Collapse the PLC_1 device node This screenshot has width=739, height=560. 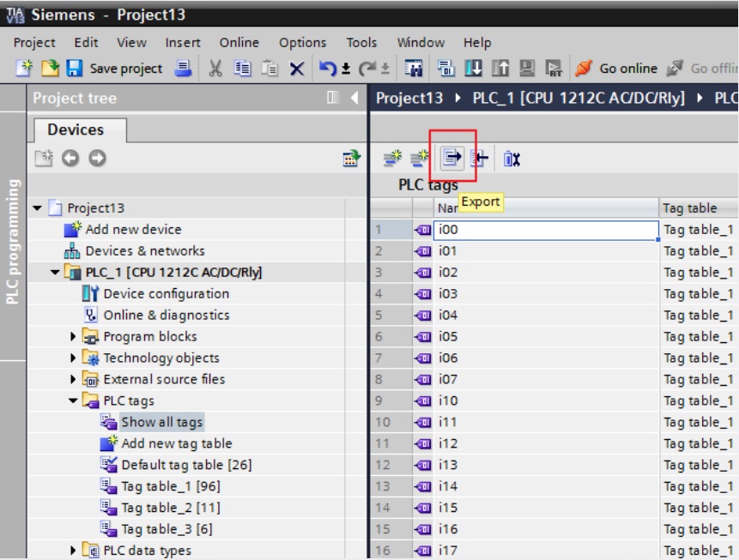pyautogui.click(x=55, y=272)
